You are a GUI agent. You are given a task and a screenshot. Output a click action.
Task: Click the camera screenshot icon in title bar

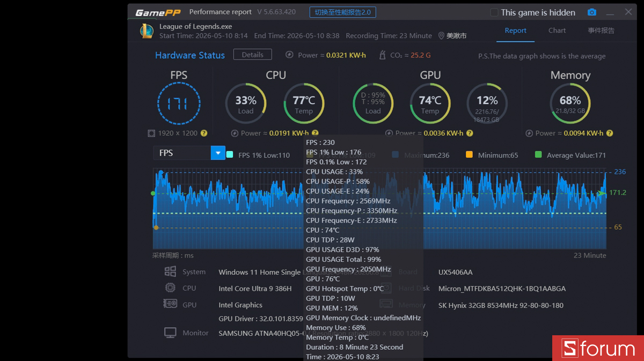[x=591, y=12]
